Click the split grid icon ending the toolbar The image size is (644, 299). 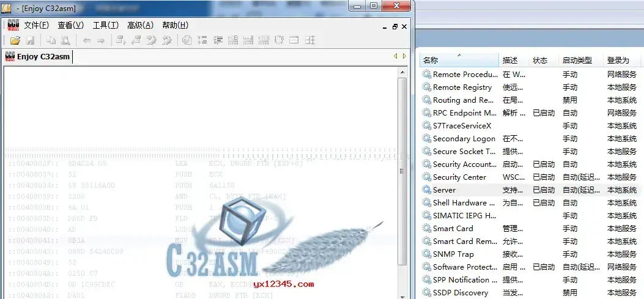311,40
